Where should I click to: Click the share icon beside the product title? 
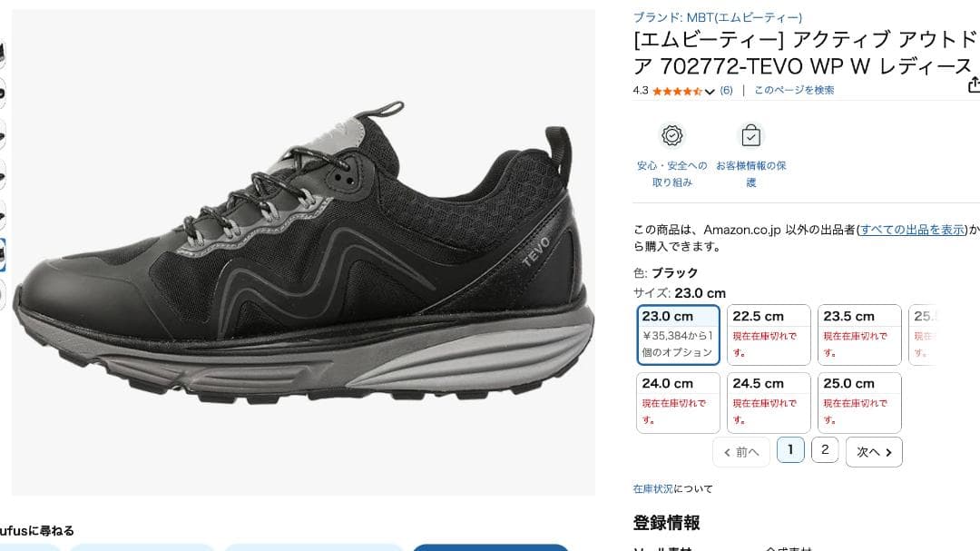(x=974, y=85)
